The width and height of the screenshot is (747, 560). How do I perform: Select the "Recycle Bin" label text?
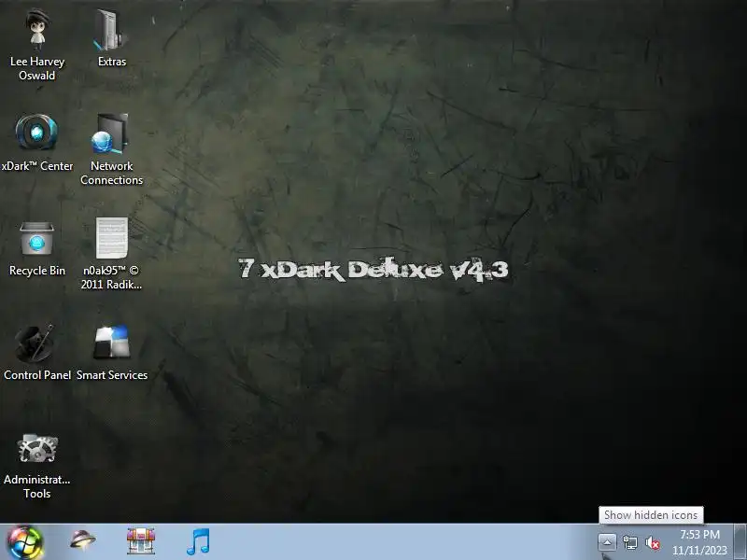[x=37, y=271]
